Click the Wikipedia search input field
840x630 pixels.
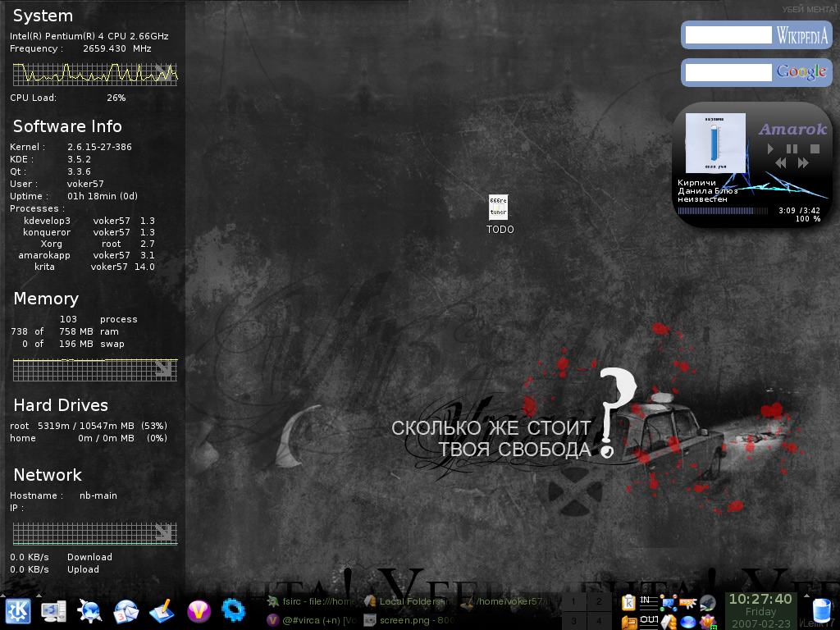728,35
